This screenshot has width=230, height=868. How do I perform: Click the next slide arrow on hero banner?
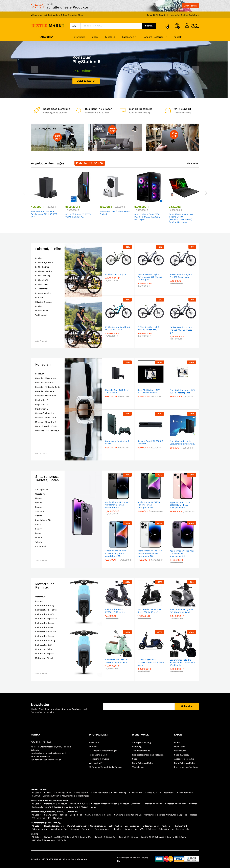pyautogui.click(x=196, y=69)
